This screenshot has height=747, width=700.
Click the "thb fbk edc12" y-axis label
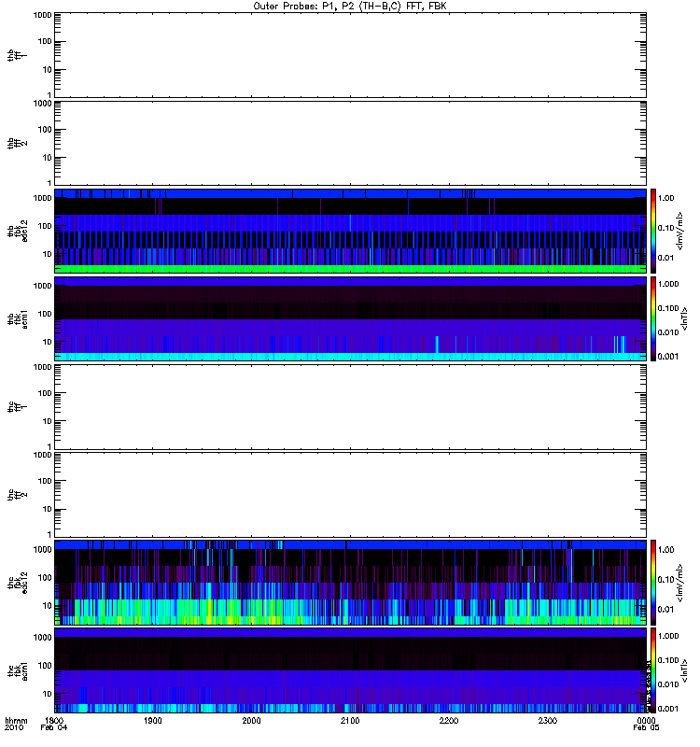click(x=18, y=231)
